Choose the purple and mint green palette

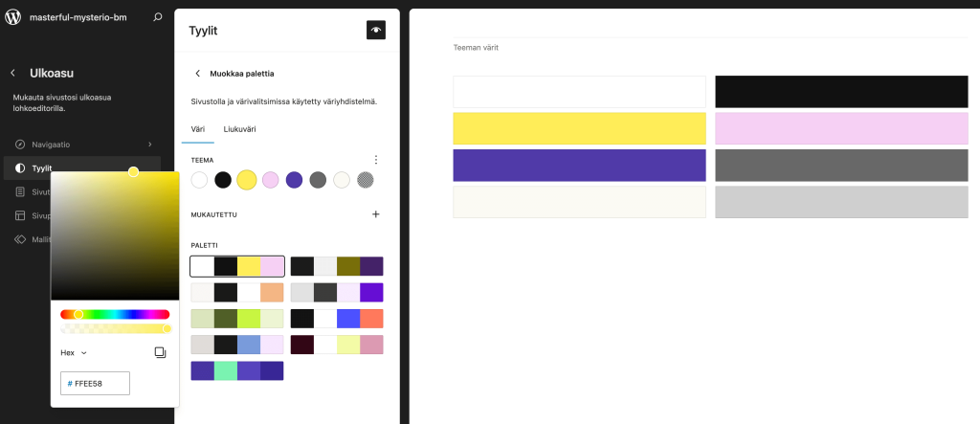237,370
